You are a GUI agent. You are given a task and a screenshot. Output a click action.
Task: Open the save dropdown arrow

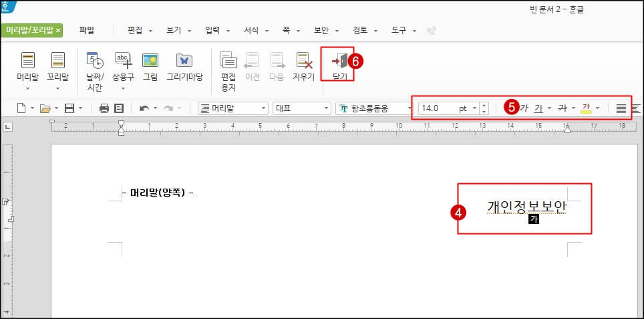pos(80,108)
